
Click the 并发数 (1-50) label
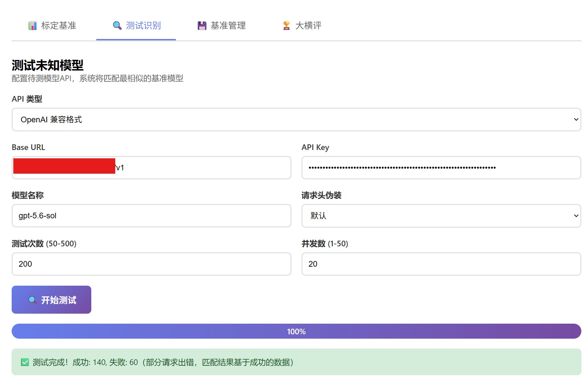[325, 244]
